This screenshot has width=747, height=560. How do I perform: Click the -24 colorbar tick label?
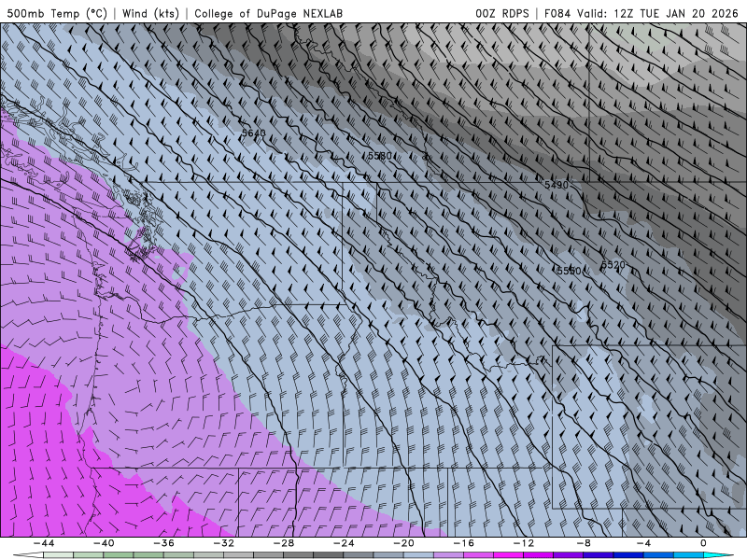tap(344, 543)
